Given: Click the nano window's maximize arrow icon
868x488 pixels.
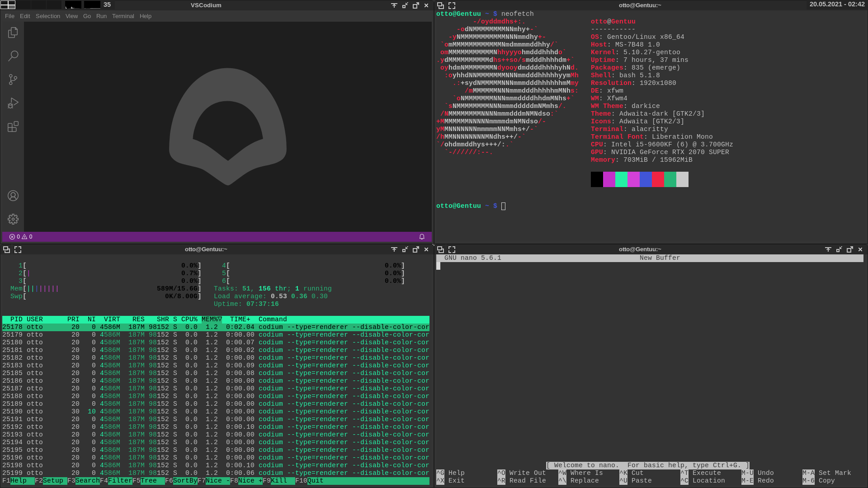Looking at the screenshot, I should (x=850, y=249).
